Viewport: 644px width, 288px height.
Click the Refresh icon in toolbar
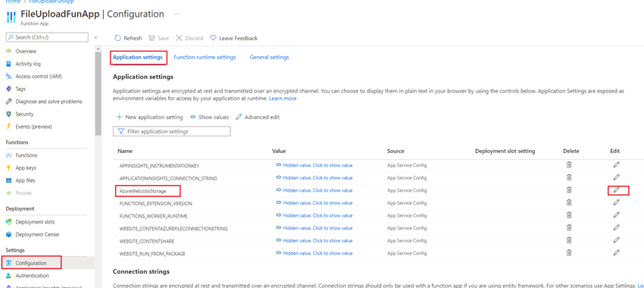pyautogui.click(x=118, y=38)
